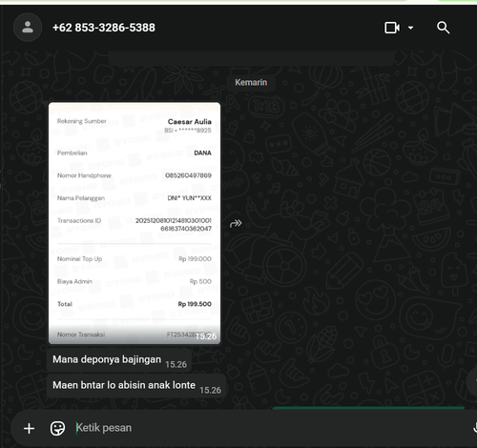Open the contact profile avatar
Screen dimensions: 477x448
pos(28,28)
